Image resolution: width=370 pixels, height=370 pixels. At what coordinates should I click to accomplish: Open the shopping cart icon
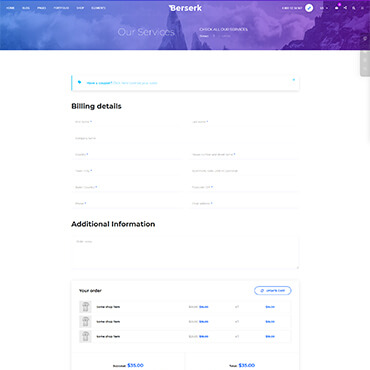(x=337, y=8)
